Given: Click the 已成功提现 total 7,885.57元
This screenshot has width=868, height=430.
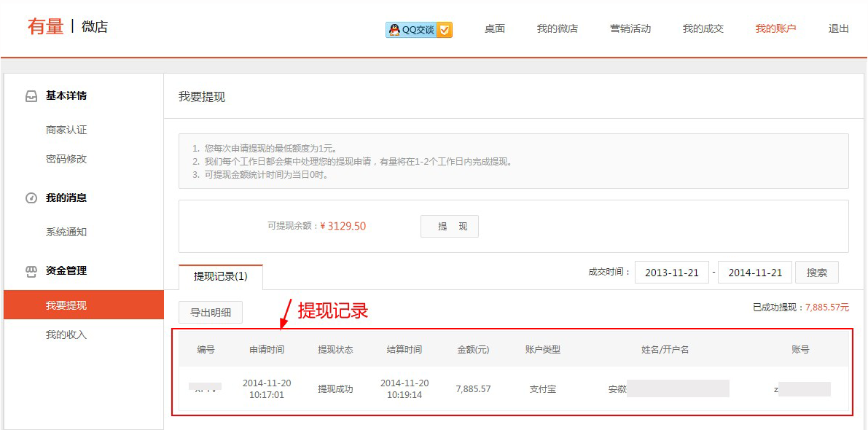Looking at the screenshot, I should (x=827, y=307).
